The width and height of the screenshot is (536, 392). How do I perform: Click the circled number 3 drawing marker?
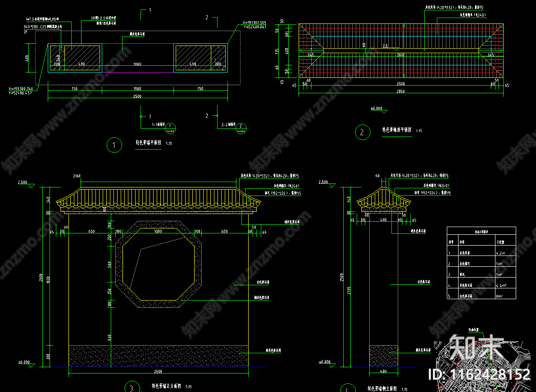click(x=131, y=388)
